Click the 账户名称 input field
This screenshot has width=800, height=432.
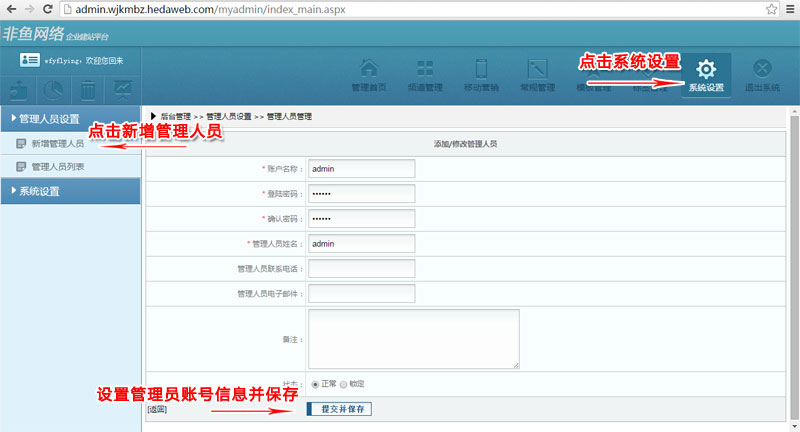(361, 169)
